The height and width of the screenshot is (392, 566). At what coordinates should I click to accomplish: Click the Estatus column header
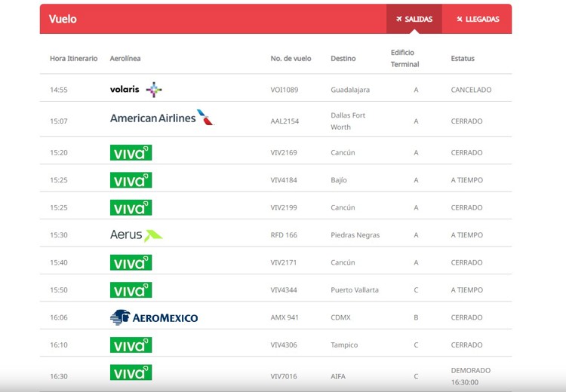coord(463,59)
